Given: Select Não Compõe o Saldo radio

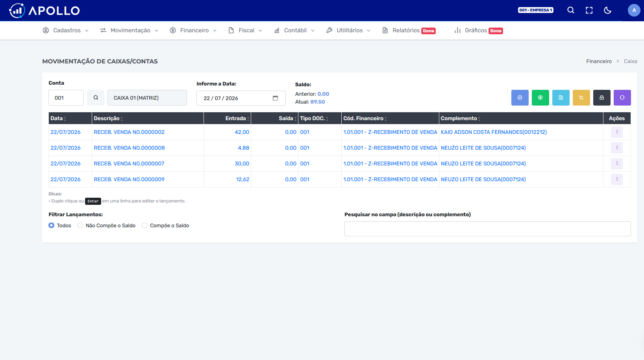Looking at the screenshot, I should (80, 225).
